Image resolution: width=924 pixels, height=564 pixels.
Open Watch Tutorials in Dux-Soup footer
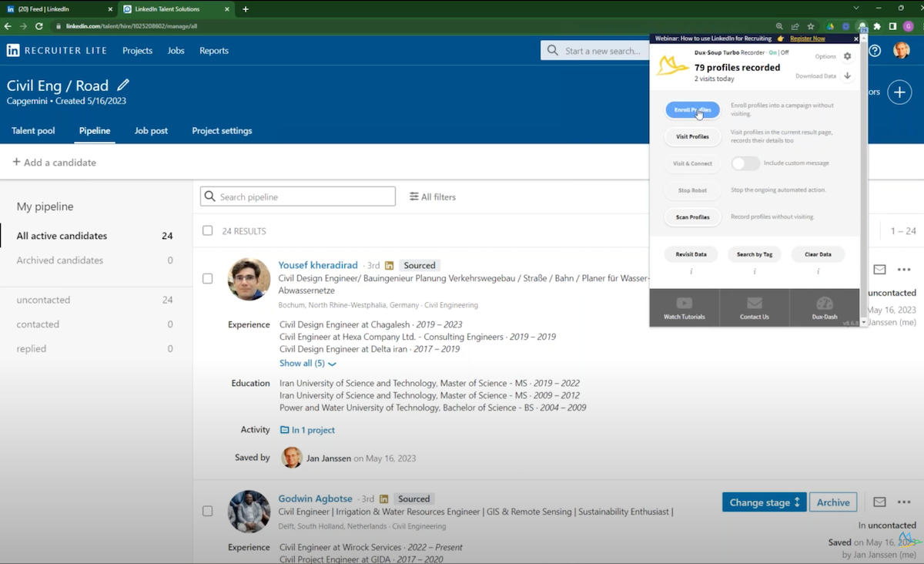(x=685, y=307)
